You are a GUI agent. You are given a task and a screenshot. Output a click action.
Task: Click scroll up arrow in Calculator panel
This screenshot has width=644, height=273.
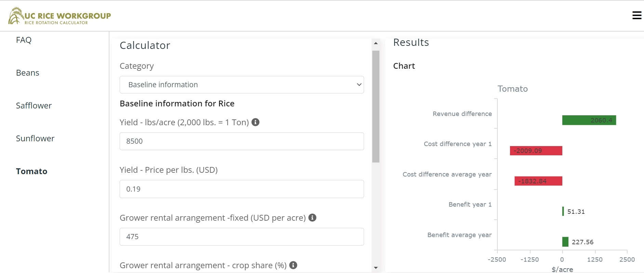pyautogui.click(x=376, y=43)
